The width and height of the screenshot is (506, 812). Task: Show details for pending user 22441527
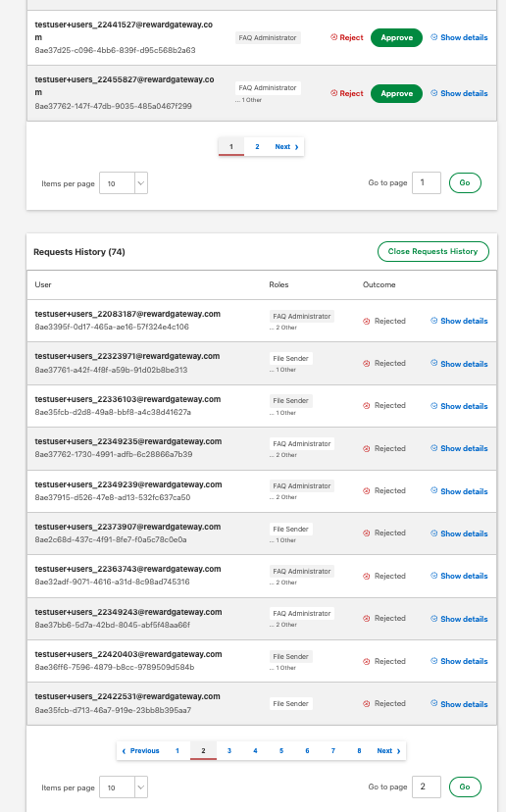[x=459, y=37]
